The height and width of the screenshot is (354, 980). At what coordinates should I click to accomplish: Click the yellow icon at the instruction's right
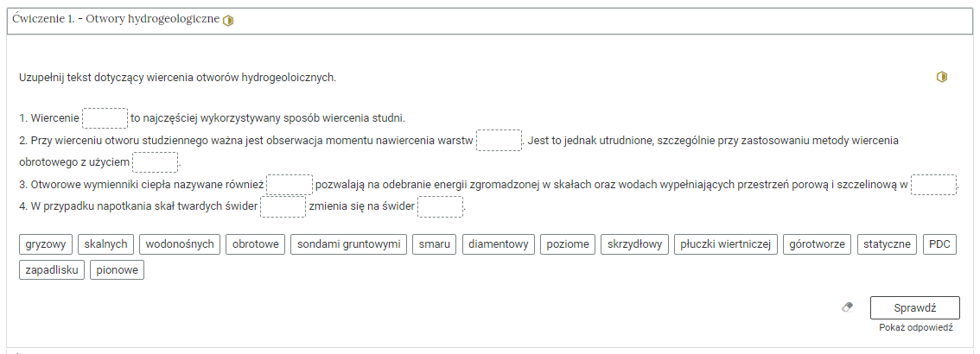click(942, 78)
